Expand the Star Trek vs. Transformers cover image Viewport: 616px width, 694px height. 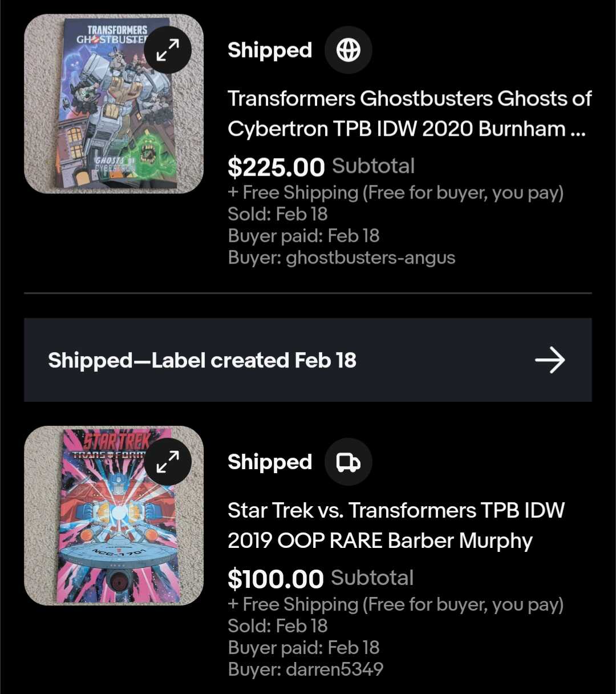[168, 462]
